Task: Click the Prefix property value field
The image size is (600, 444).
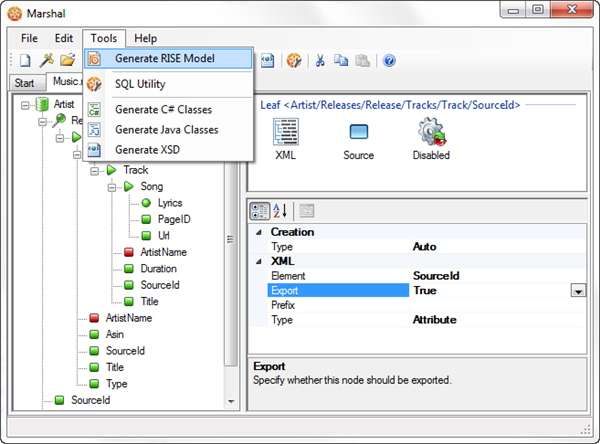Action: [x=497, y=305]
